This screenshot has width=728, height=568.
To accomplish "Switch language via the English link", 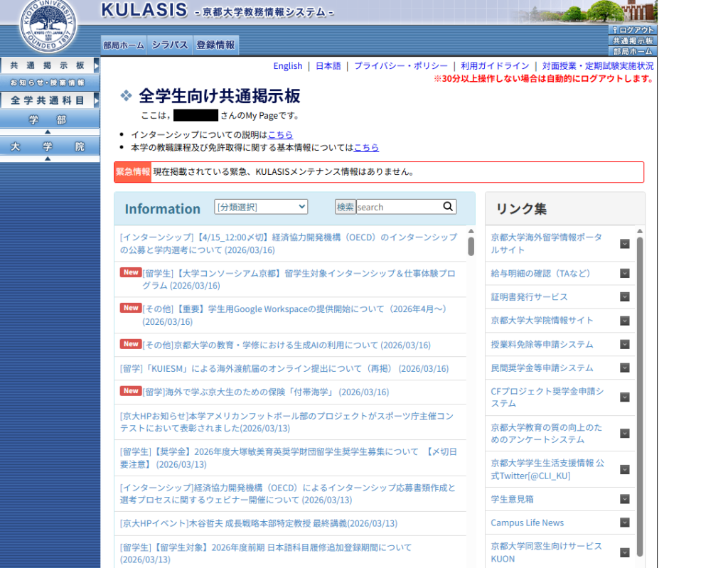I will 287,66.
